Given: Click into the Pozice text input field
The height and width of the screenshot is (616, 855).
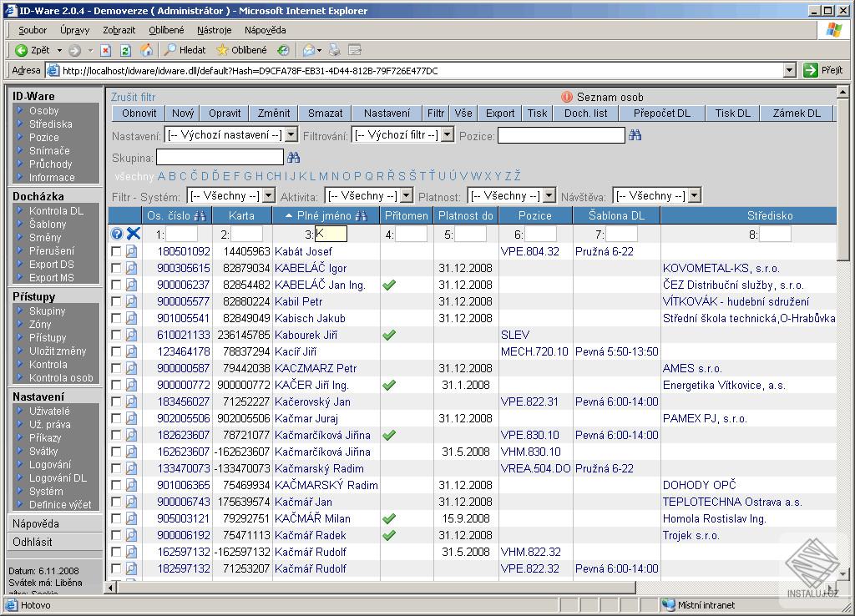Looking at the screenshot, I should [x=561, y=134].
